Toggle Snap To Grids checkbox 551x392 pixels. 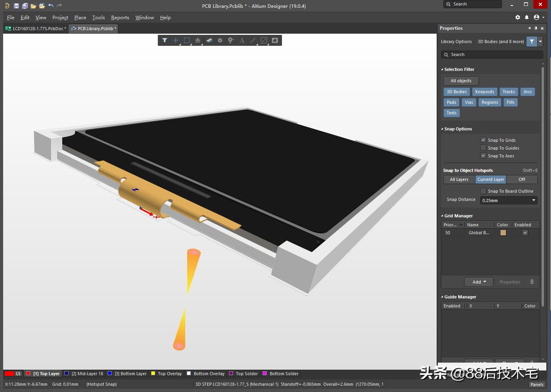tap(483, 140)
